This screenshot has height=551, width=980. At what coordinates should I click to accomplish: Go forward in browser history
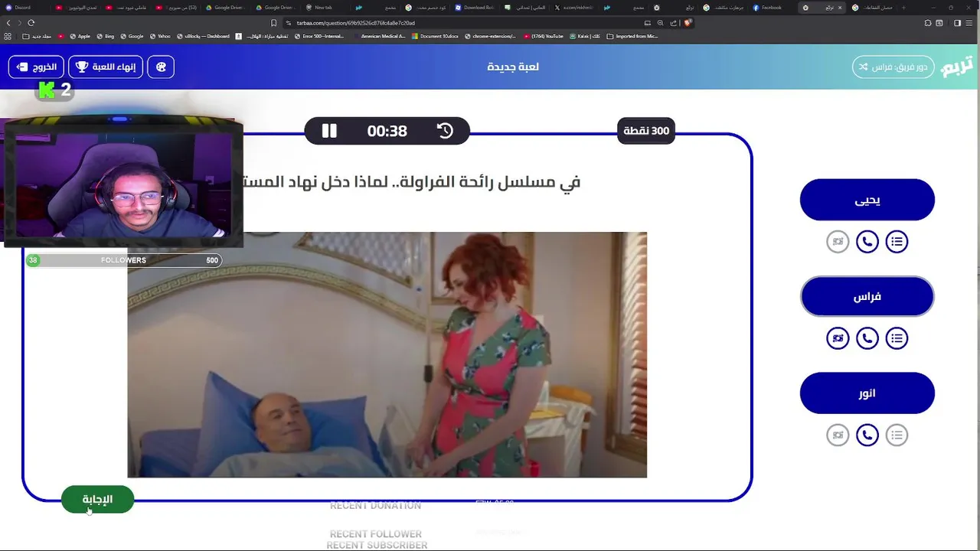tap(19, 23)
